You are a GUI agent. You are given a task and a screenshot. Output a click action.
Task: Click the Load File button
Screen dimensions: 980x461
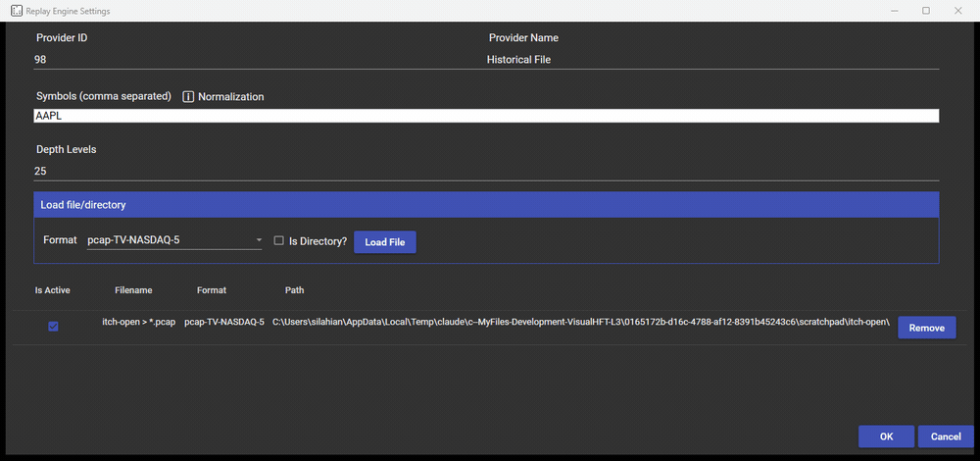point(385,242)
